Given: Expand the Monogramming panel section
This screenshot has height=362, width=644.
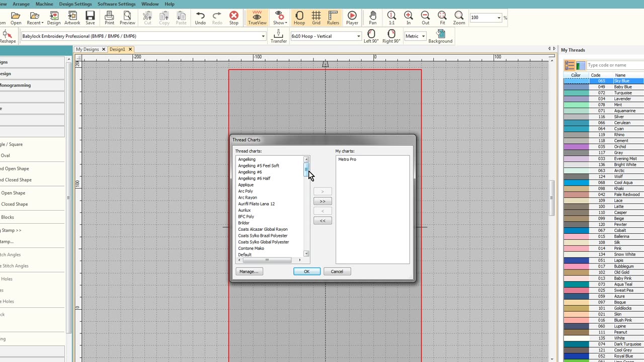Looking at the screenshot, I should [x=31, y=85].
